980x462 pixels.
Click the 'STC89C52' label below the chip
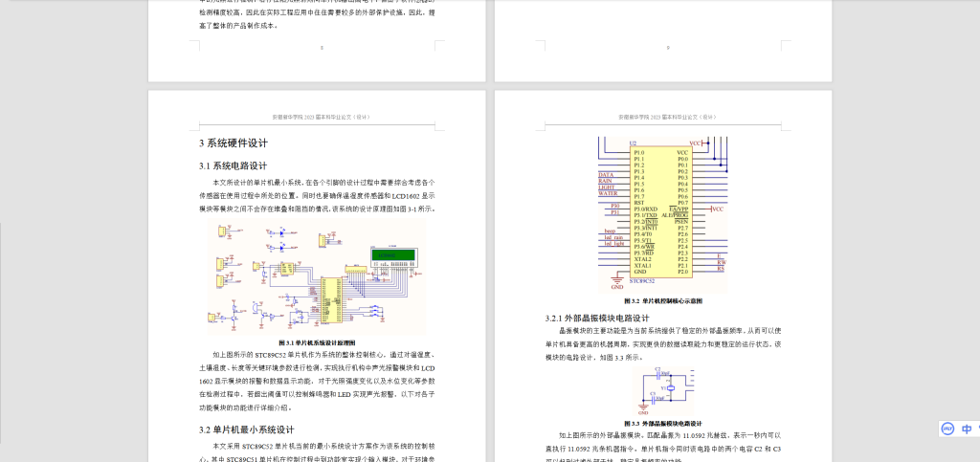pos(644,281)
